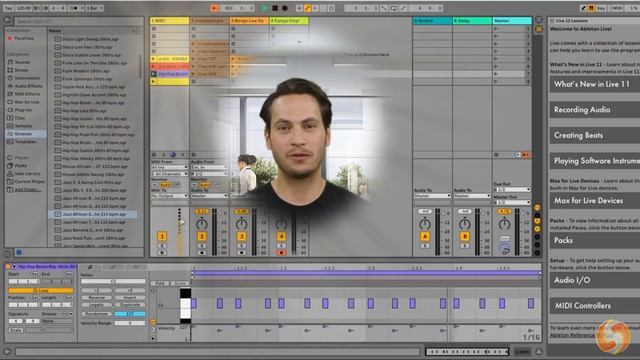Open the MIDI Effects browser category
The height and width of the screenshot is (360, 640).
pyautogui.click(x=24, y=94)
